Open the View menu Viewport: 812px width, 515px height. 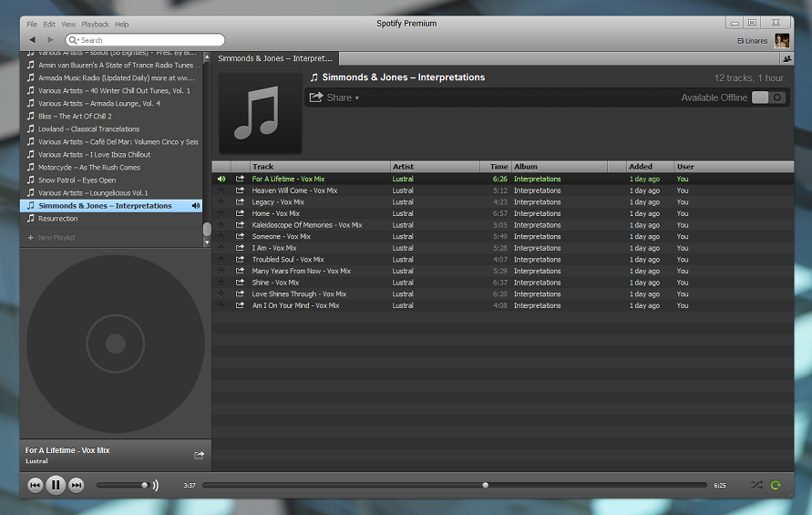tap(68, 25)
